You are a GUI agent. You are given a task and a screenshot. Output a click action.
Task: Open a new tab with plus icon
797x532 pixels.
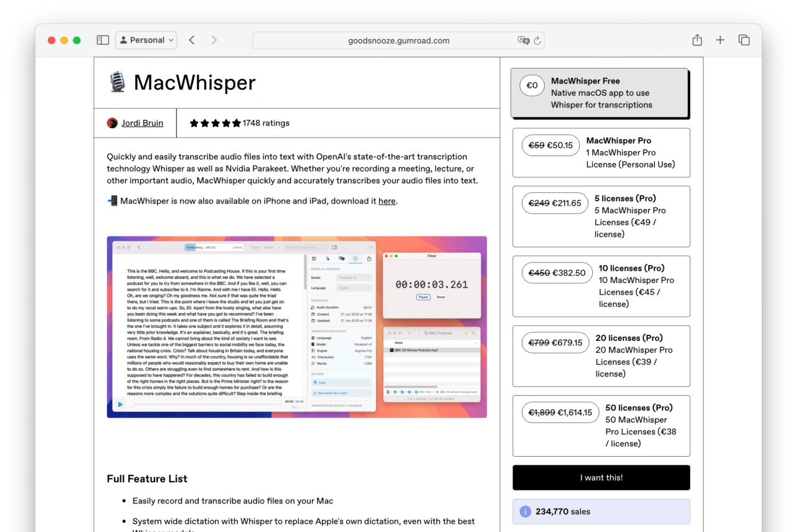pyautogui.click(x=720, y=40)
